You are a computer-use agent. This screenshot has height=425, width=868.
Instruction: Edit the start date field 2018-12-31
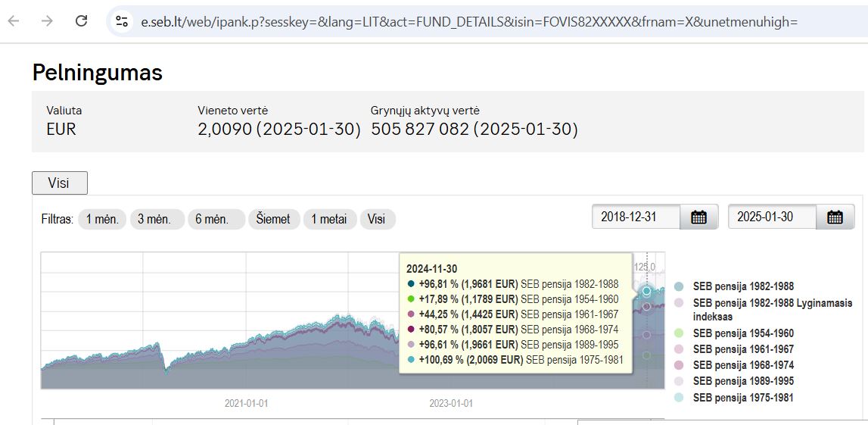pos(636,217)
